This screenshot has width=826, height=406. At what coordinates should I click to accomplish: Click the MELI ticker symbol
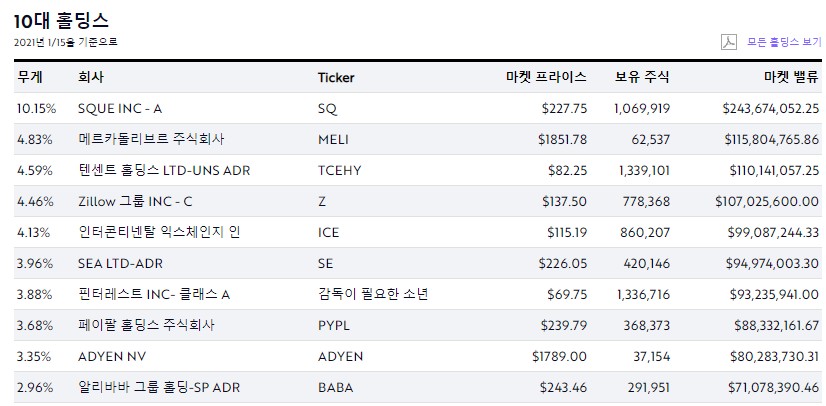tap(333, 140)
